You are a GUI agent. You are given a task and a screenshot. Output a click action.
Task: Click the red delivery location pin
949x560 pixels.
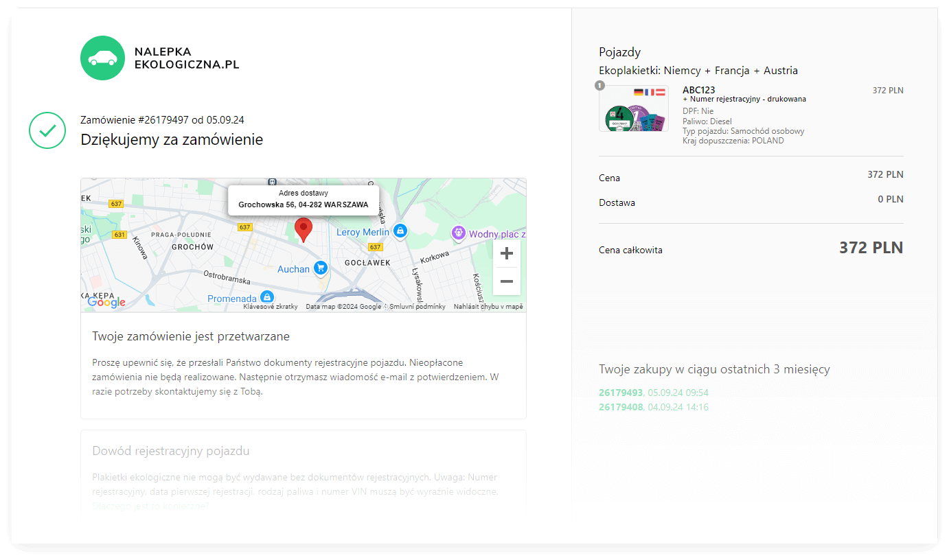[303, 229]
